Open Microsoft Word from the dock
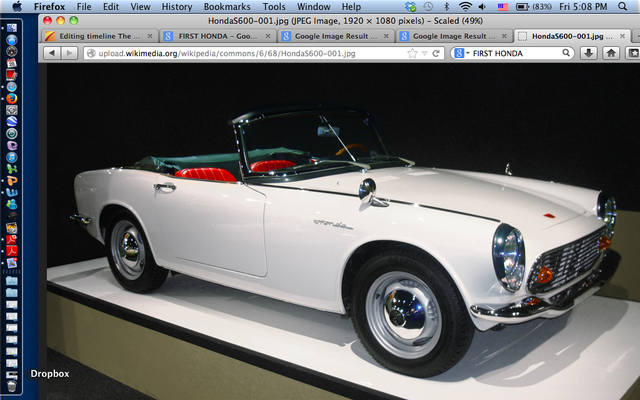Screen dimensions: 640x400 [11, 192]
